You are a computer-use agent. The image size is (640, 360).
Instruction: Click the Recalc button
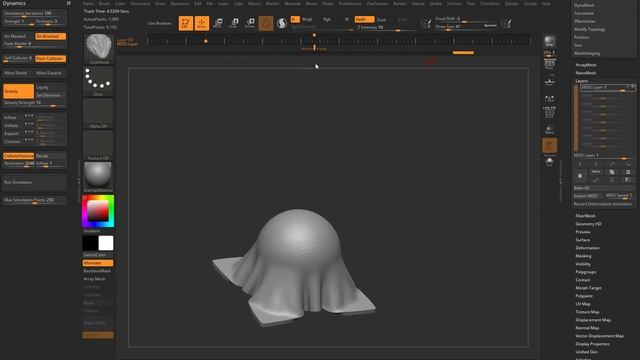51,156
